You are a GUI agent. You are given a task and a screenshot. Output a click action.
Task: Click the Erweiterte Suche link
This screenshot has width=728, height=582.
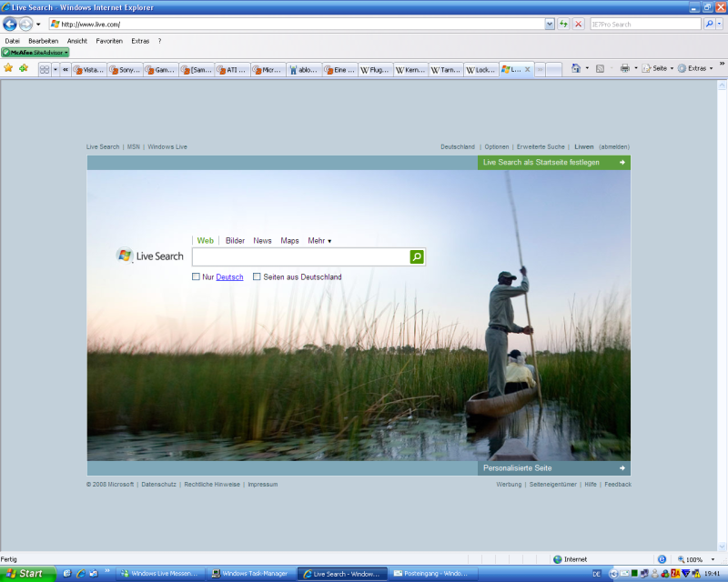pos(541,146)
